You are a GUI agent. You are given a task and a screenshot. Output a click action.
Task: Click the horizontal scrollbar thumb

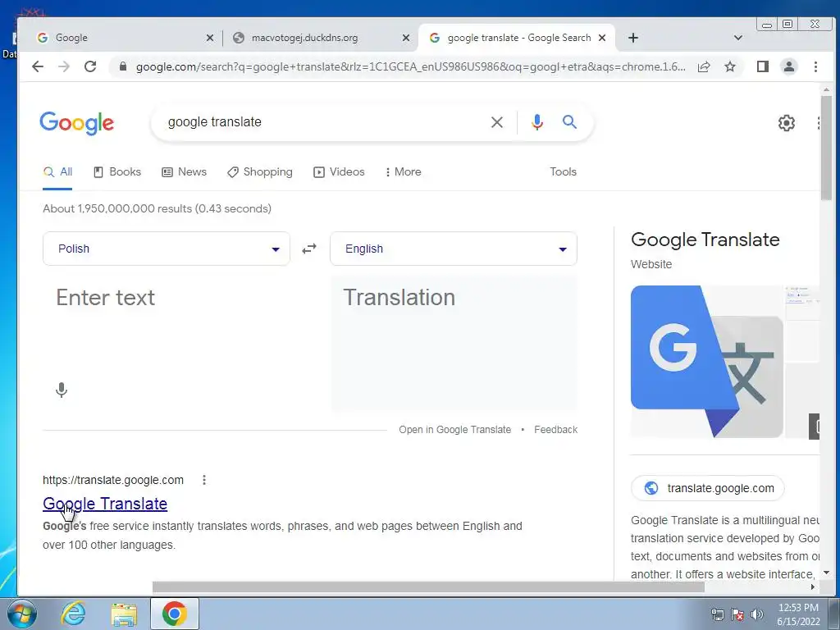(x=428, y=587)
